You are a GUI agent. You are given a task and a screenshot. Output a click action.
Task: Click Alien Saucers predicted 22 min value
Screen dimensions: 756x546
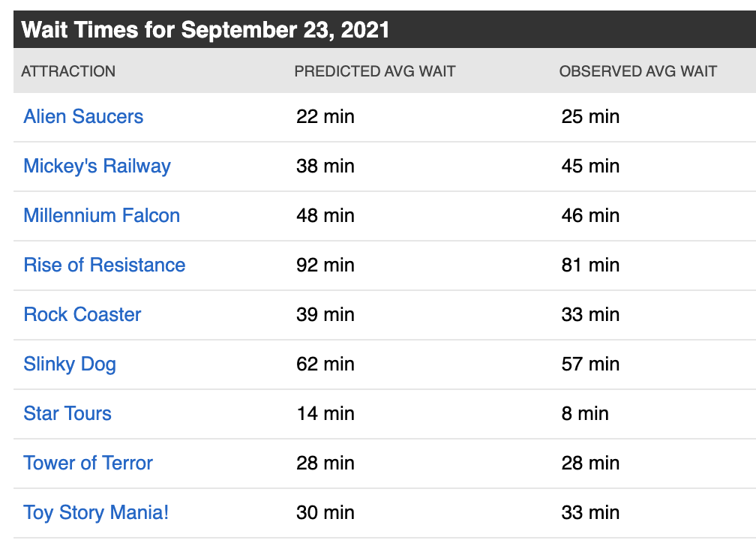click(x=325, y=116)
